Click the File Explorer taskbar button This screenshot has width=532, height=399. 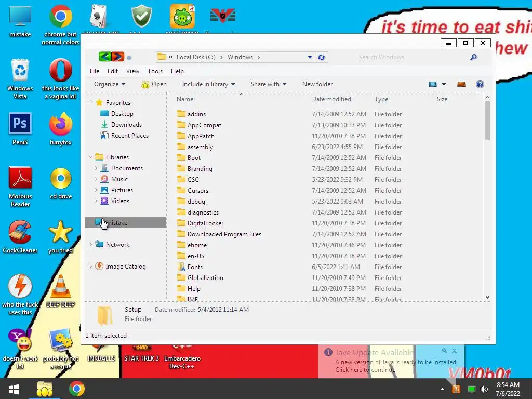point(45,389)
